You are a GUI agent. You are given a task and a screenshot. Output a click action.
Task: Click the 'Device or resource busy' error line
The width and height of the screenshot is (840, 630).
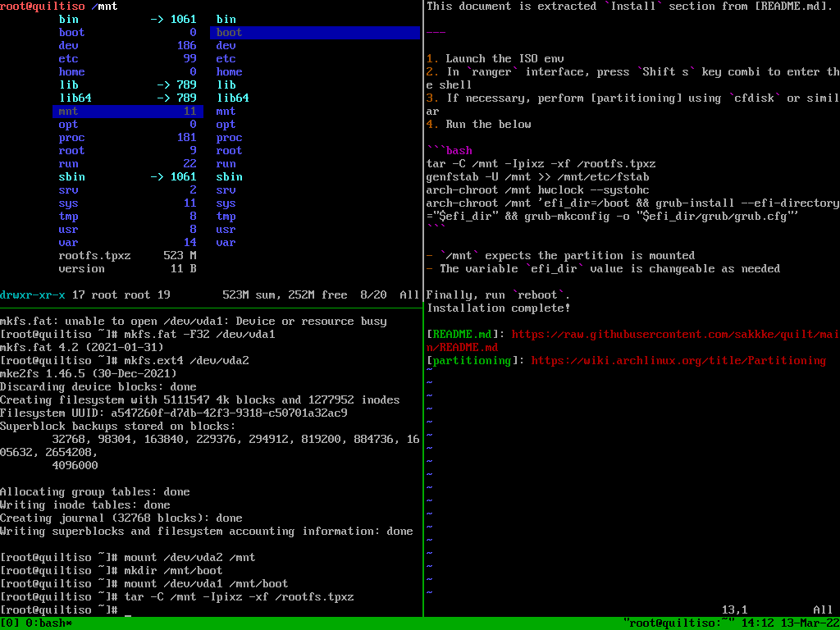point(194,322)
